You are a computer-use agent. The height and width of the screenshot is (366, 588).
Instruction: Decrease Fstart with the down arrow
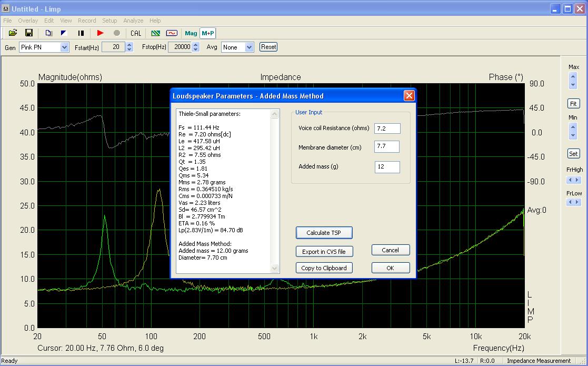pyautogui.click(x=129, y=50)
